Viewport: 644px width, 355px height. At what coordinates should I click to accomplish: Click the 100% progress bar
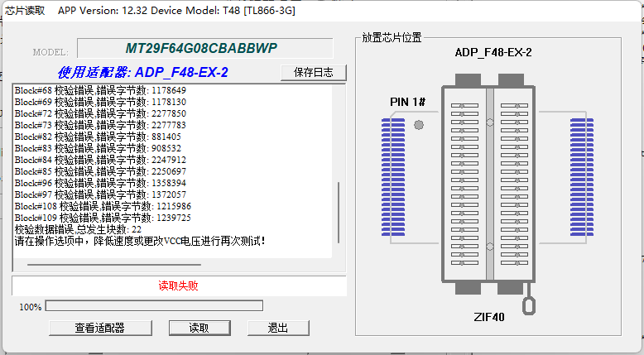pyautogui.click(x=154, y=306)
